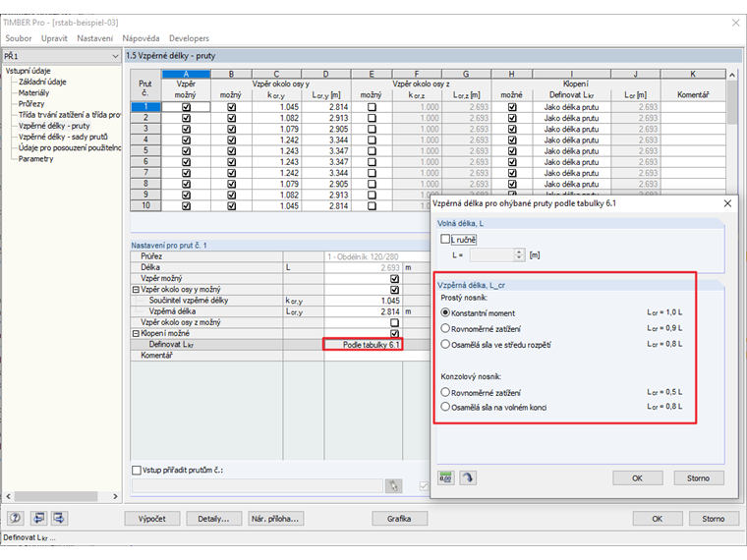Select Vzpěrné délky - pruty tree item

(x=54, y=126)
